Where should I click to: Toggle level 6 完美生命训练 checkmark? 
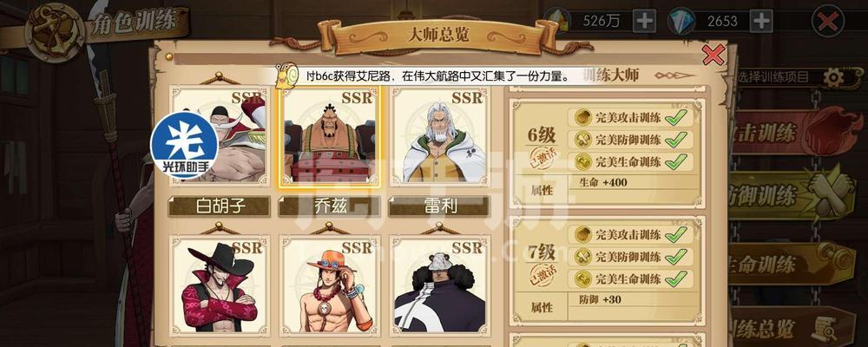point(676,161)
